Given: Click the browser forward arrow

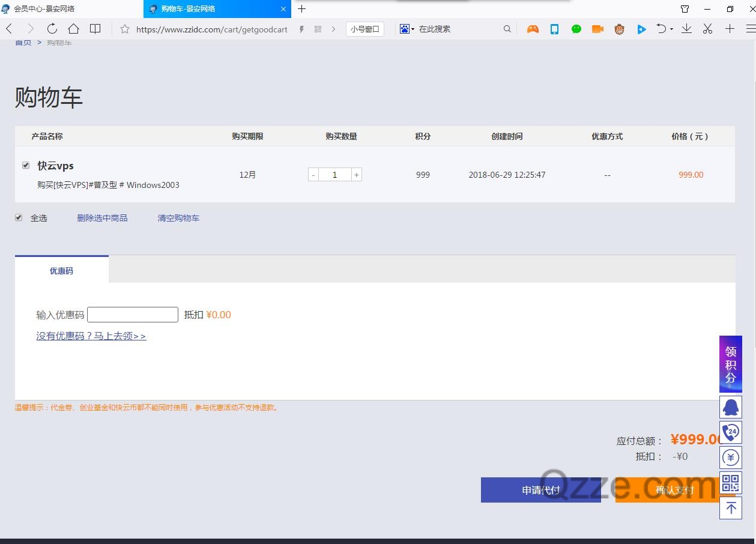Looking at the screenshot, I should 31,29.
